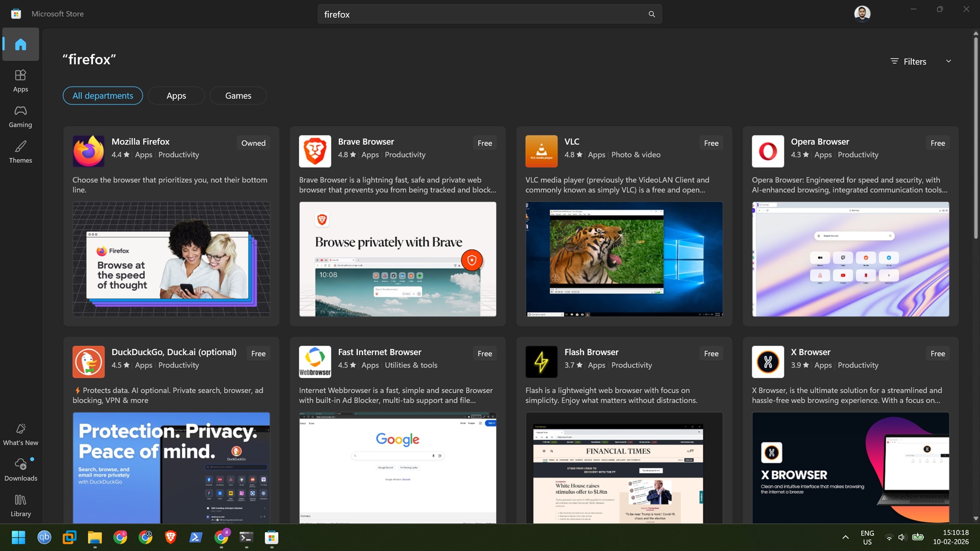Open the Brave Browser listing

365,141
